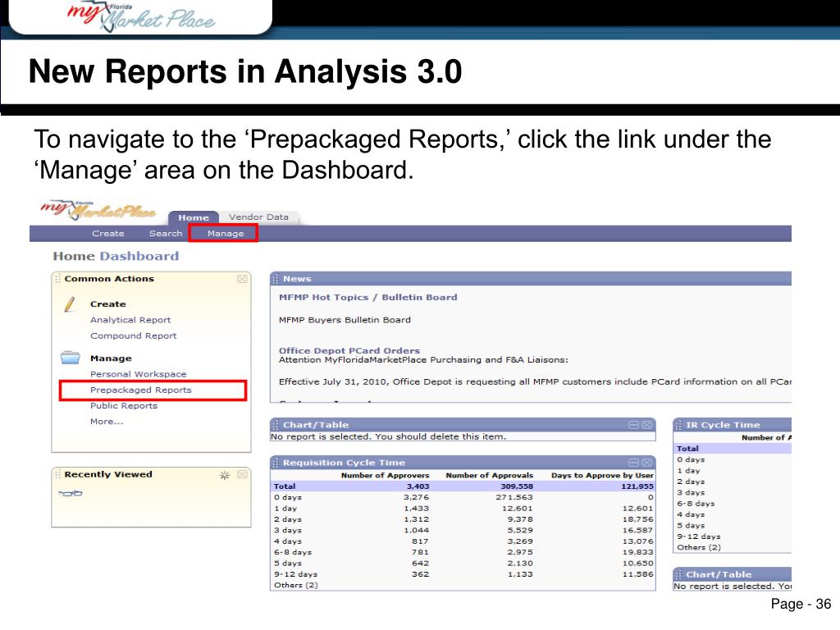The height and width of the screenshot is (630, 840).
Task: Open MFMP Hot Topics / Bulletin Board
Action: (368, 297)
